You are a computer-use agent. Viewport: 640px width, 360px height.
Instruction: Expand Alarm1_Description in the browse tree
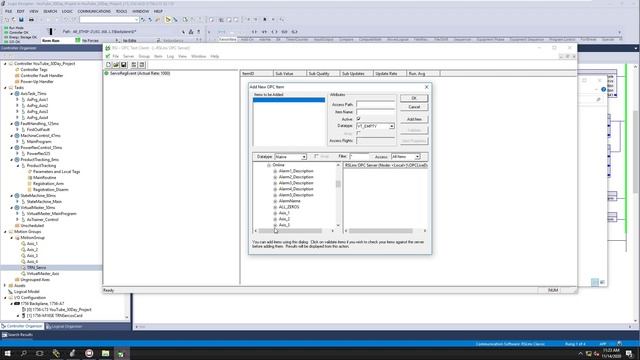[x=275, y=171]
